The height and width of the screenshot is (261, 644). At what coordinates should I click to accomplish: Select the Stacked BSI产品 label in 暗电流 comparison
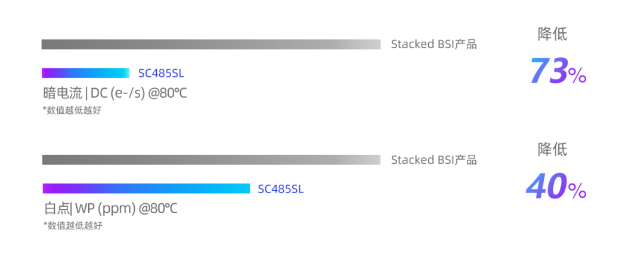(434, 44)
